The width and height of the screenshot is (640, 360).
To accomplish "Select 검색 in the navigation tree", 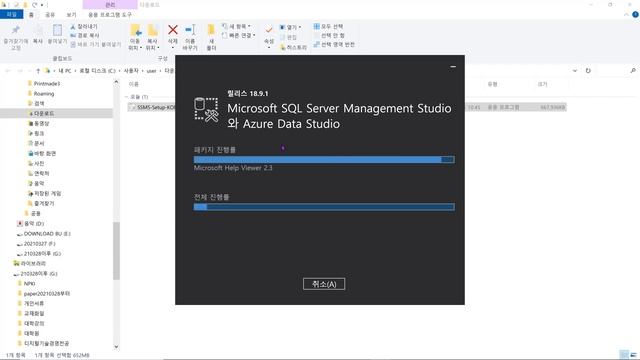I will [39, 103].
